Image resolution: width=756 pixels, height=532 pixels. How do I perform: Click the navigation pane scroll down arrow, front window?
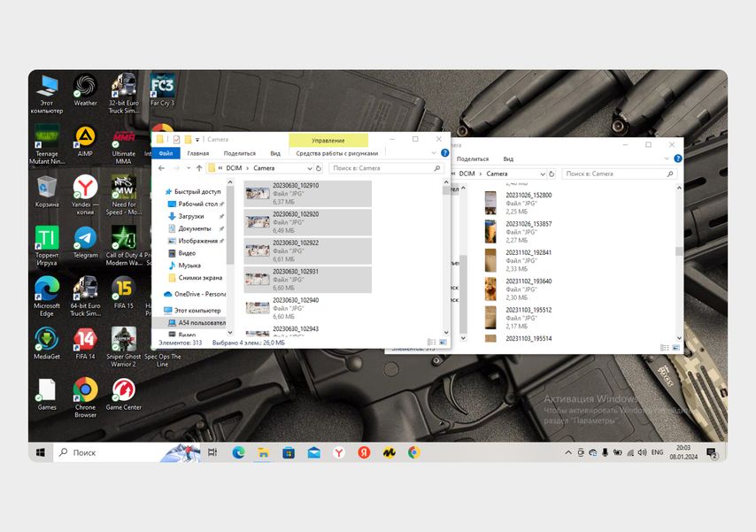pyautogui.click(x=230, y=332)
